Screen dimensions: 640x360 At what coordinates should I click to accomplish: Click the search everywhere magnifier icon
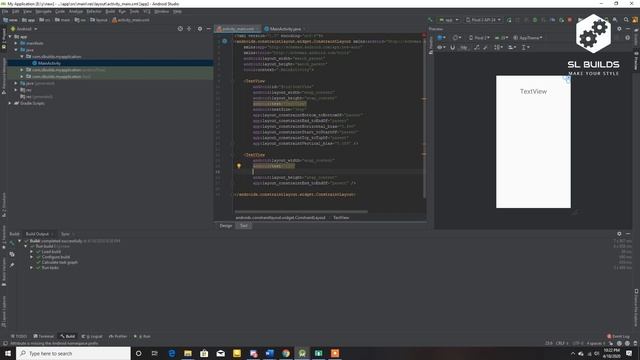626,20
